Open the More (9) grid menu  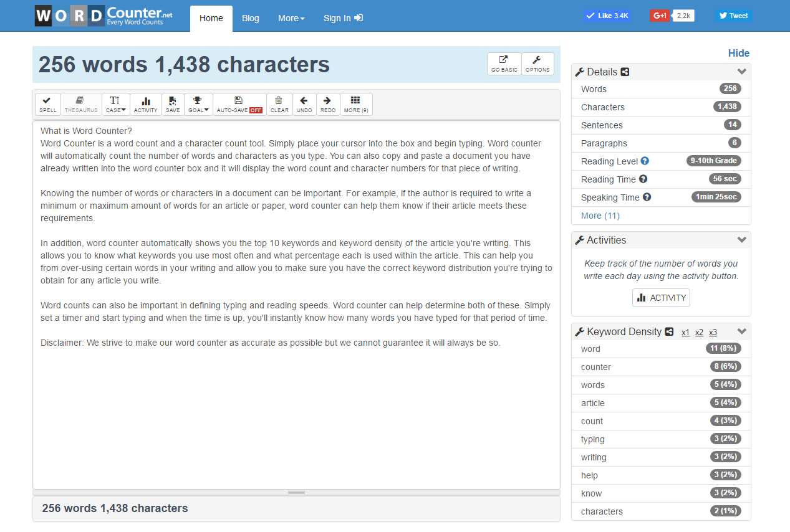point(356,104)
